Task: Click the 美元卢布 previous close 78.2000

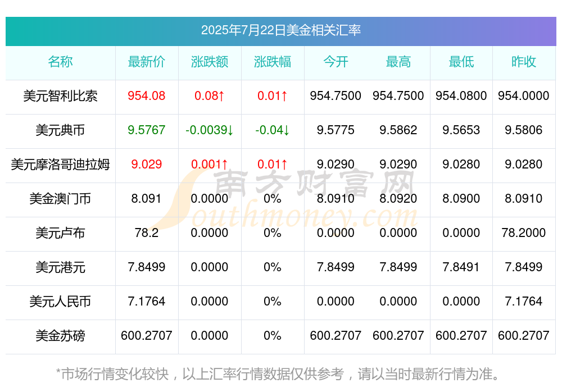Action: point(524,233)
